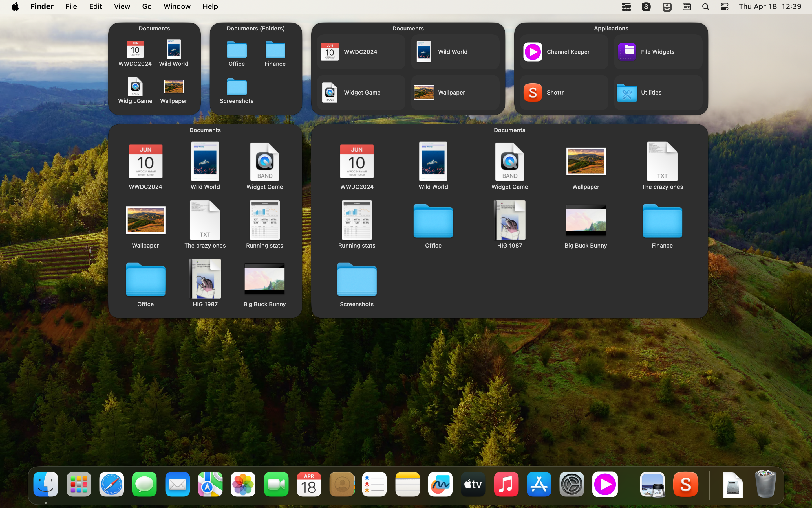Viewport: 812px width, 508px height.
Task: Launch Safari from the Dock
Action: 112,484
